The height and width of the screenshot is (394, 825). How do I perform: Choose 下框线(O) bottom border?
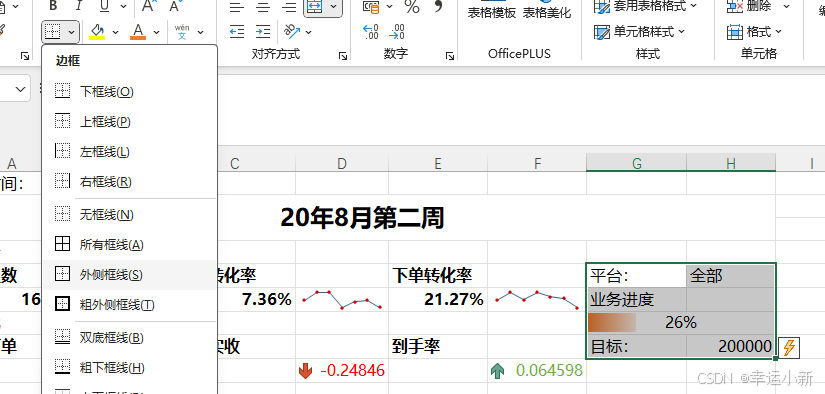tap(129, 92)
